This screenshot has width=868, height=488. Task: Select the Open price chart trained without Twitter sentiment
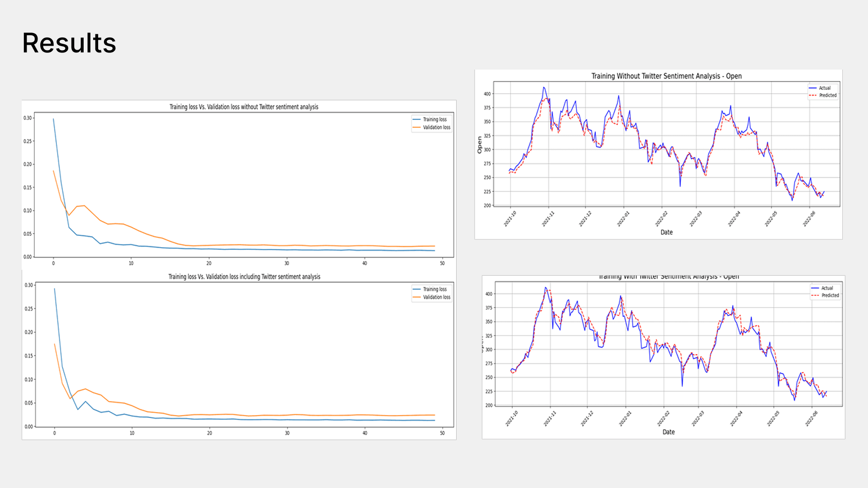tap(658, 154)
